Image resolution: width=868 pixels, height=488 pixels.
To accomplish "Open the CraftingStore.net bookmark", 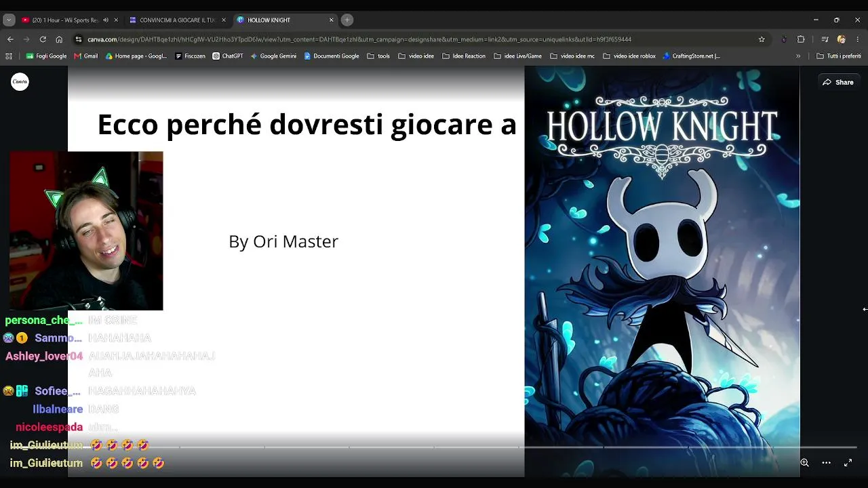I will (x=691, y=56).
